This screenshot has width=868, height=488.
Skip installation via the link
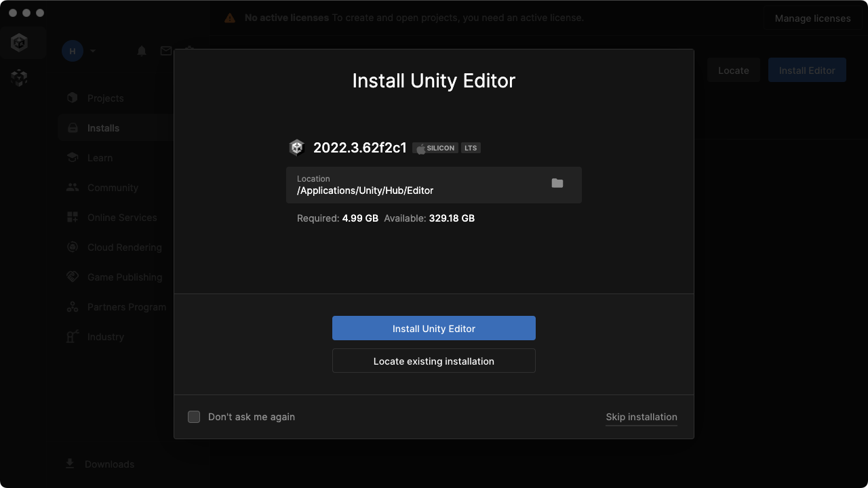click(x=642, y=417)
